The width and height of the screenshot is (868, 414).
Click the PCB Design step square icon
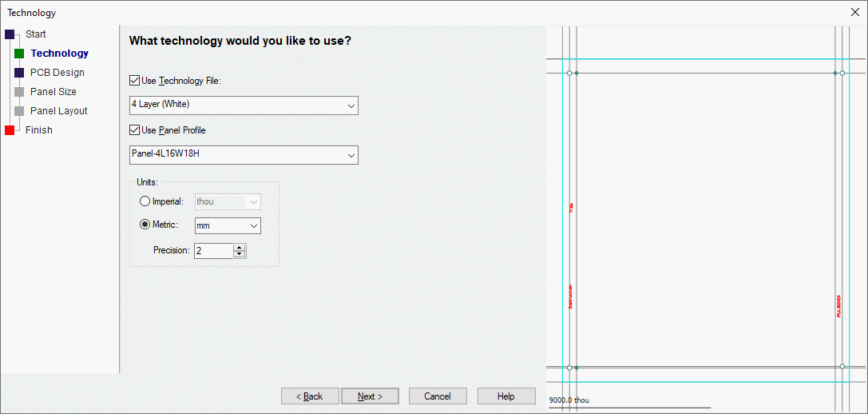(19, 73)
